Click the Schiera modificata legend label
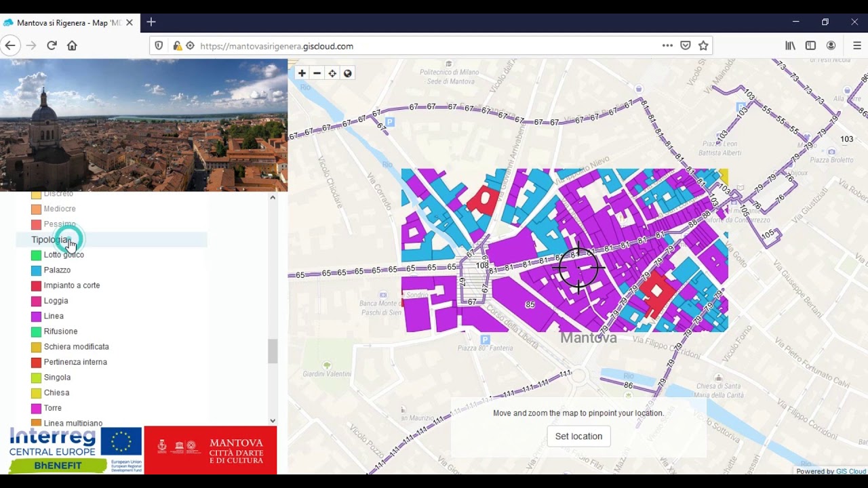Viewport: 868px width, 488px height. 76,347
